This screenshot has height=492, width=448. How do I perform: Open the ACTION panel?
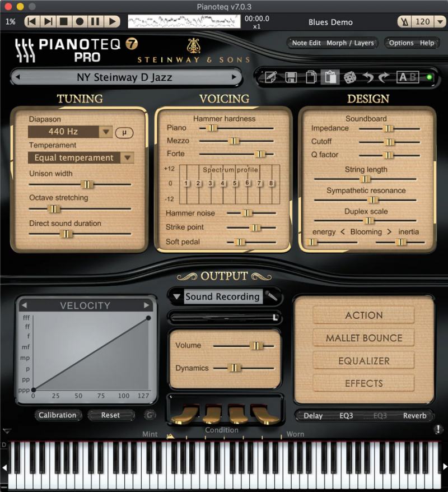coord(363,315)
